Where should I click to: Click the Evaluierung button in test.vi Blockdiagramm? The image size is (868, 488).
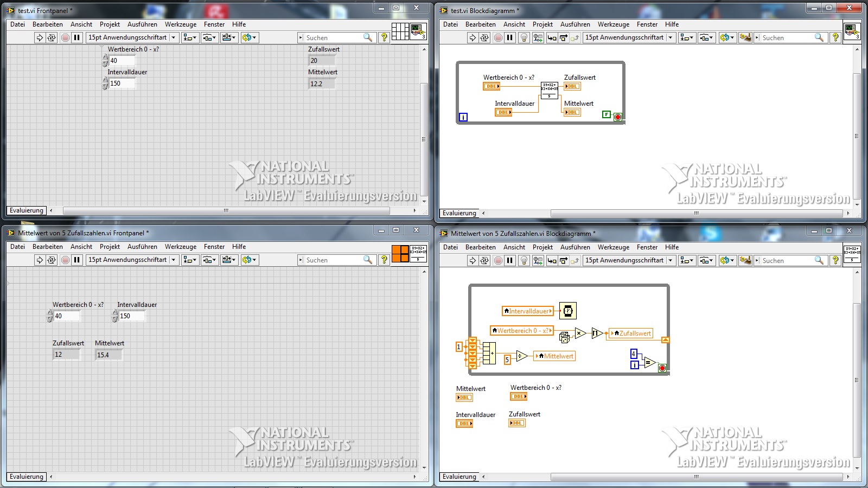coord(459,213)
